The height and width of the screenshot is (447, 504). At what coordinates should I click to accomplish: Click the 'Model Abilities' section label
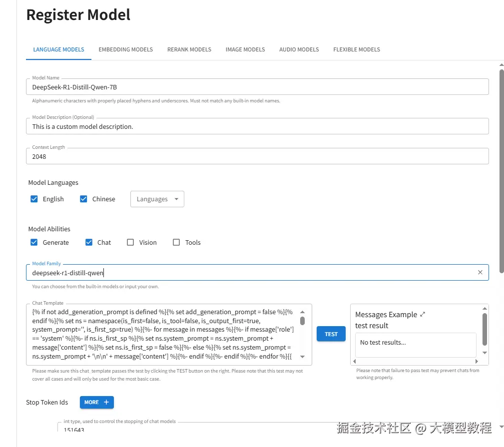[49, 229]
